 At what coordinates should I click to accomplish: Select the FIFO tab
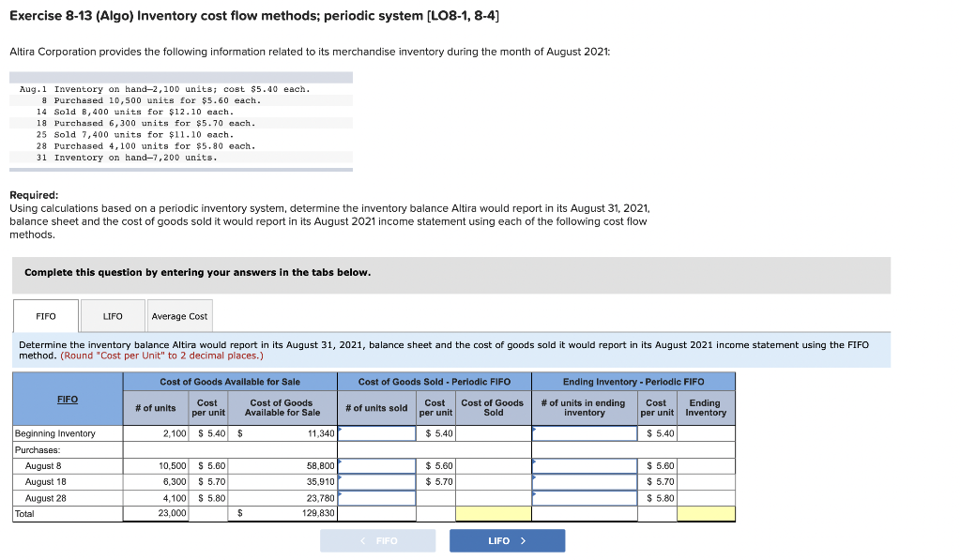[44, 316]
